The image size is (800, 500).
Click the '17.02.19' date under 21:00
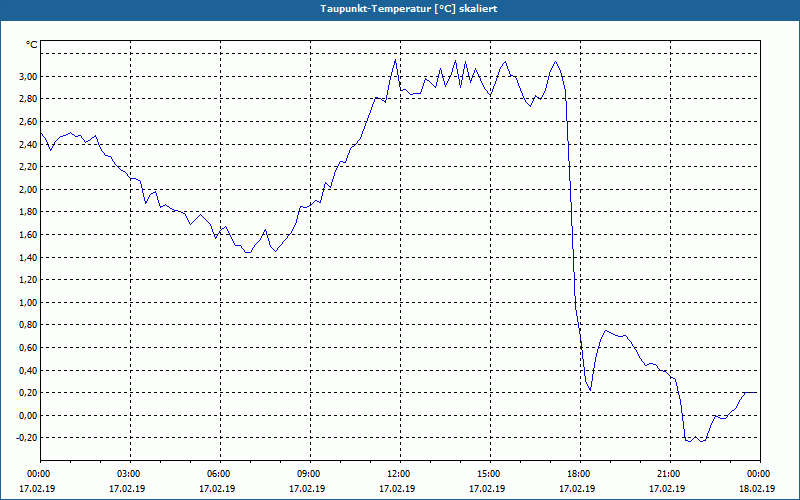[667, 489]
